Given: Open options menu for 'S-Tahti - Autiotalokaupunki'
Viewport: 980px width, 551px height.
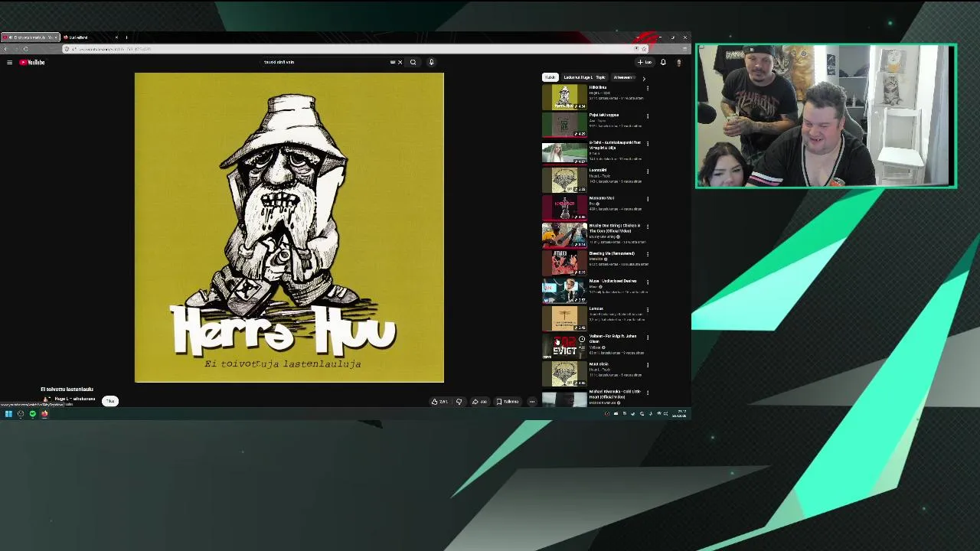Looking at the screenshot, I should (x=648, y=144).
